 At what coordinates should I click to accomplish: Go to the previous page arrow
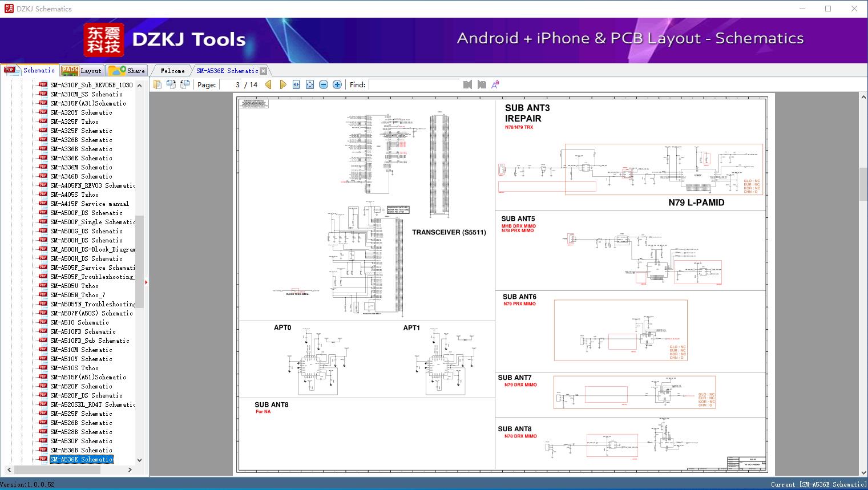[x=269, y=84]
